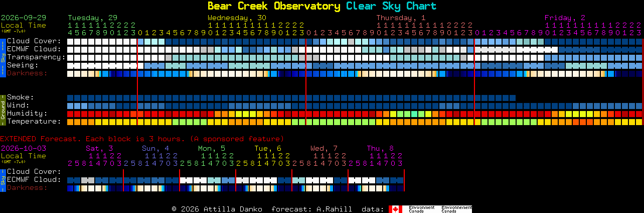Click the Sat, 3 extended forecast header
This screenshot has height=213, width=644.
99,148
